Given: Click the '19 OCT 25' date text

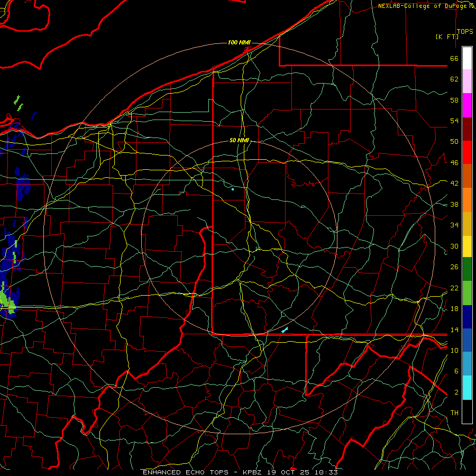Looking at the screenshot, I should (x=289, y=472).
